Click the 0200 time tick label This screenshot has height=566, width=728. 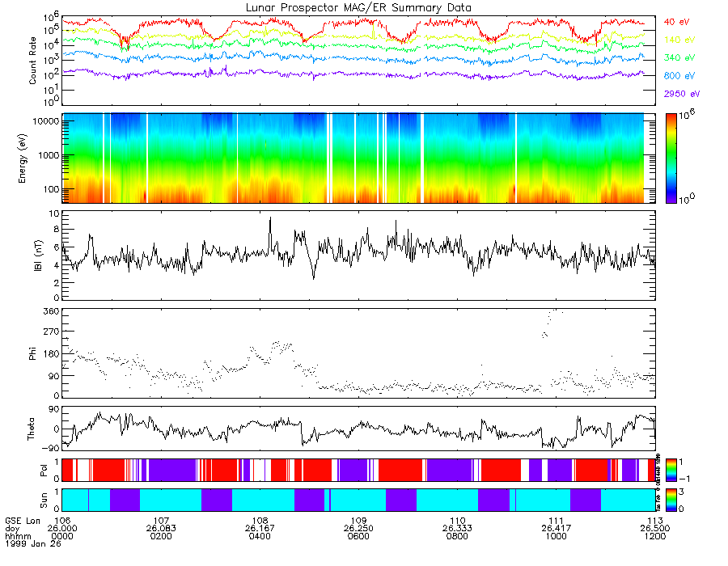point(161,536)
